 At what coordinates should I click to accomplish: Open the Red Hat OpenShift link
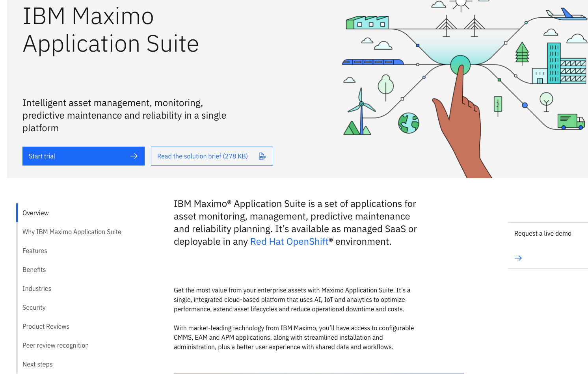click(x=289, y=242)
